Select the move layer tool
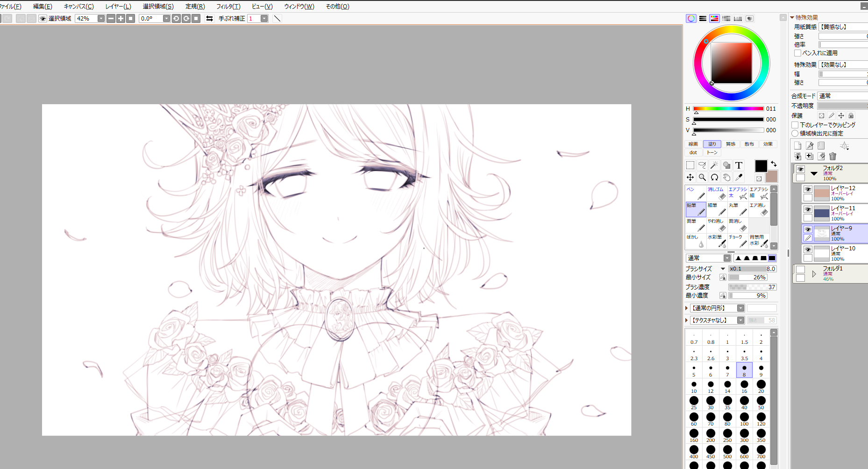 point(690,177)
